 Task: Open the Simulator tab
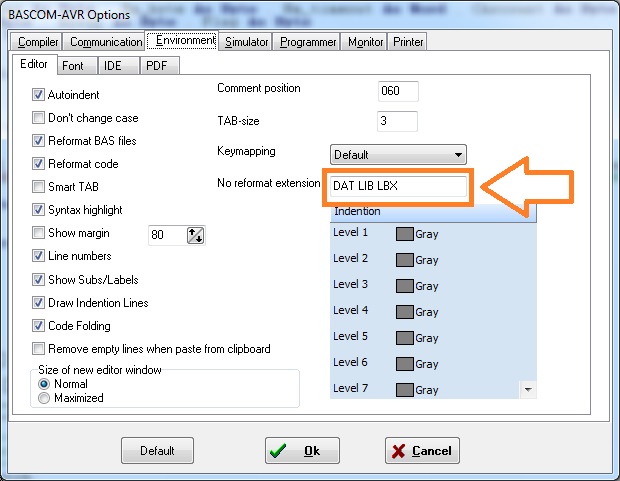[246, 42]
